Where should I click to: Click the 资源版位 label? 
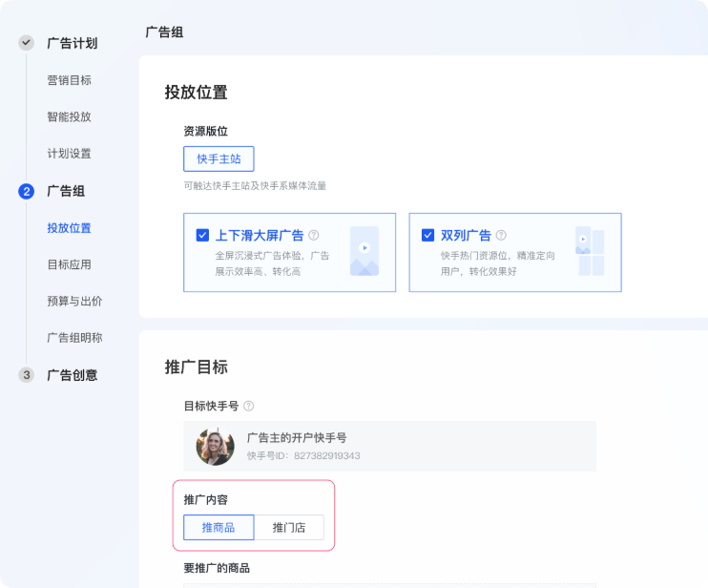pos(205,132)
